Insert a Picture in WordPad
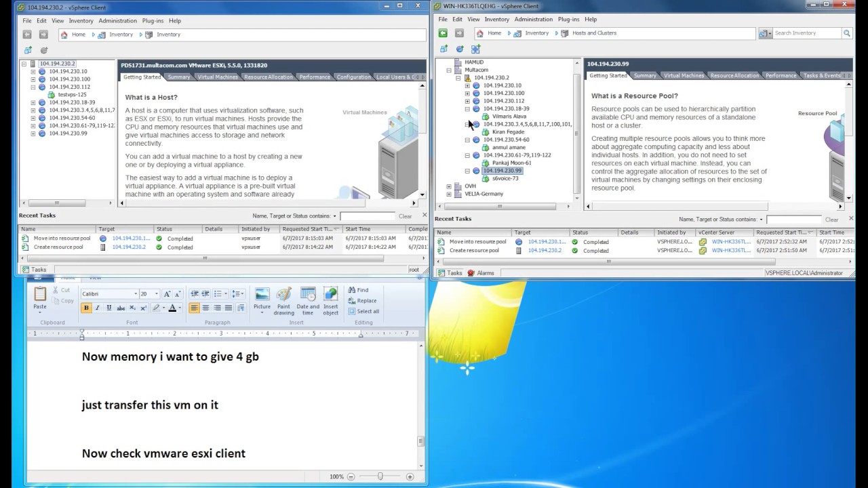Image resolution: width=868 pixels, height=488 pixels. tap(262, 300)
